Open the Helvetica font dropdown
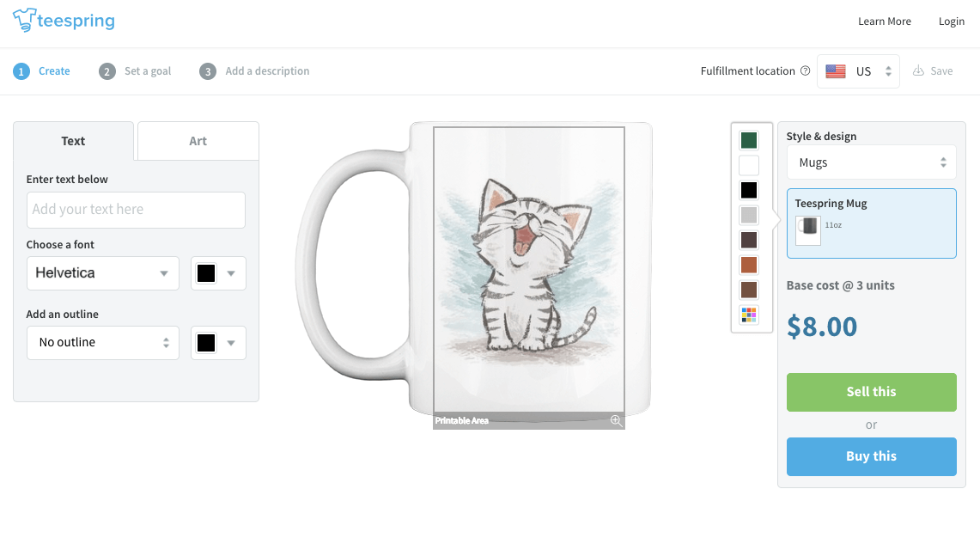980x538 pixels. 103,273
